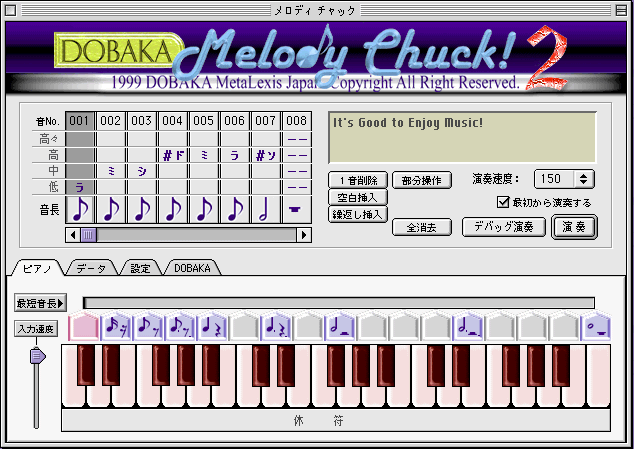Image resolution: width=634 pixels, height=449 pixels.
Task: Choose the sixteenth note length button
Action: (116, 327)
